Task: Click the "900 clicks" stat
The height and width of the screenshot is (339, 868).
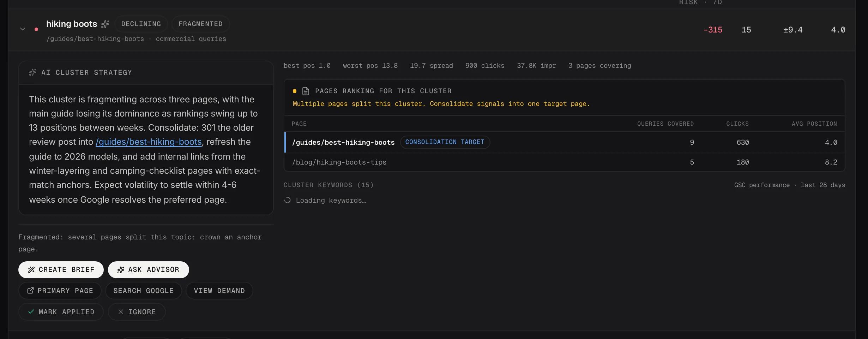Action: 485,66
